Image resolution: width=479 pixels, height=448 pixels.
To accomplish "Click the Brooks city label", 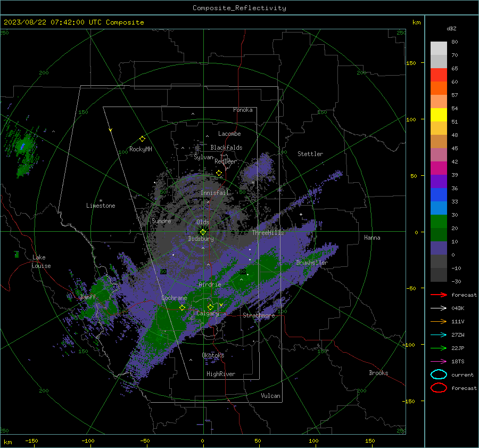I will click(x=378, y=373).
